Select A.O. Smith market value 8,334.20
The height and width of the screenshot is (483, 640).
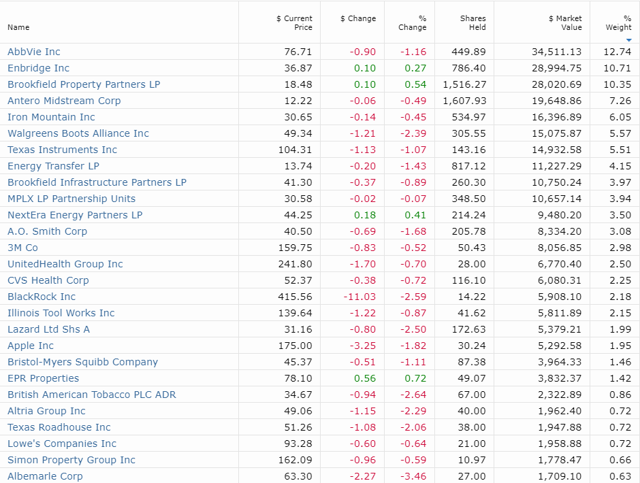pos(560,231)
